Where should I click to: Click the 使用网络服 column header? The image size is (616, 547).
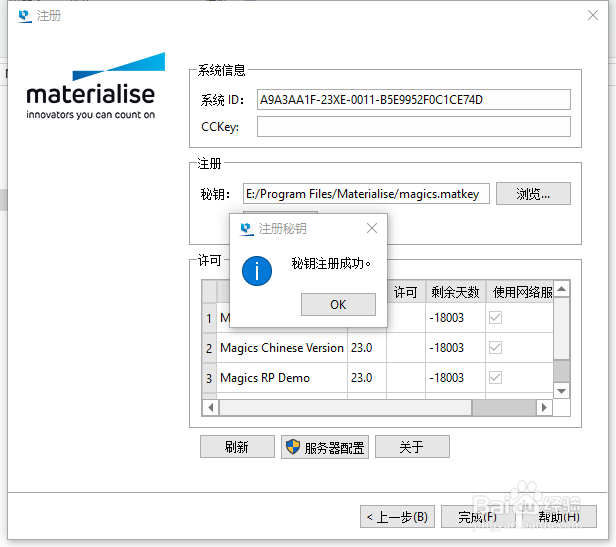tap(520, 292)
